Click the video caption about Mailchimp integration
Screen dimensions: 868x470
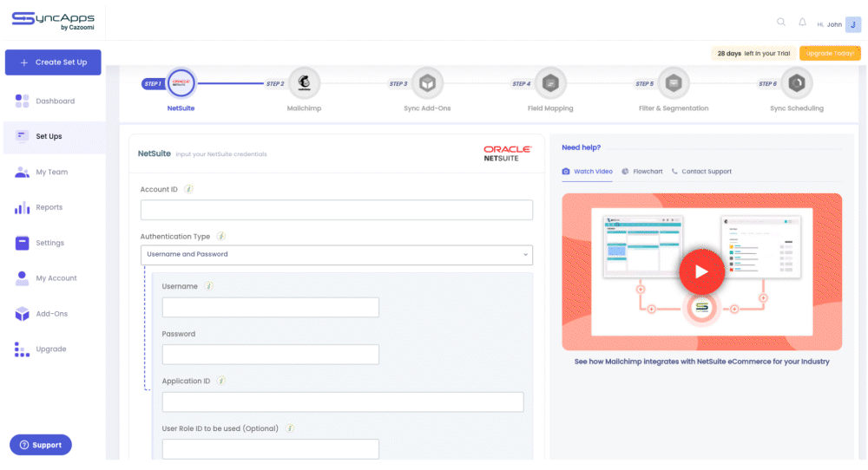(702, 362)
